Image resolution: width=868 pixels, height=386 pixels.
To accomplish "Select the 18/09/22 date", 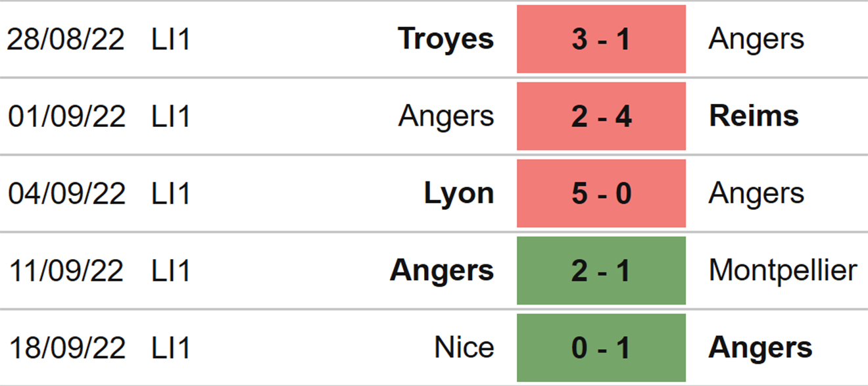I will [x=66, y=347].
